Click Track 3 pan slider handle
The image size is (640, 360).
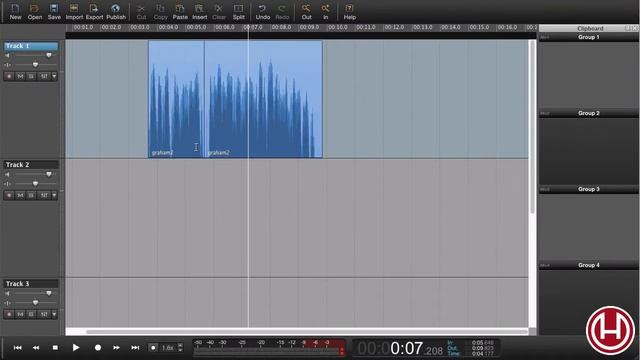pos(35,302)
